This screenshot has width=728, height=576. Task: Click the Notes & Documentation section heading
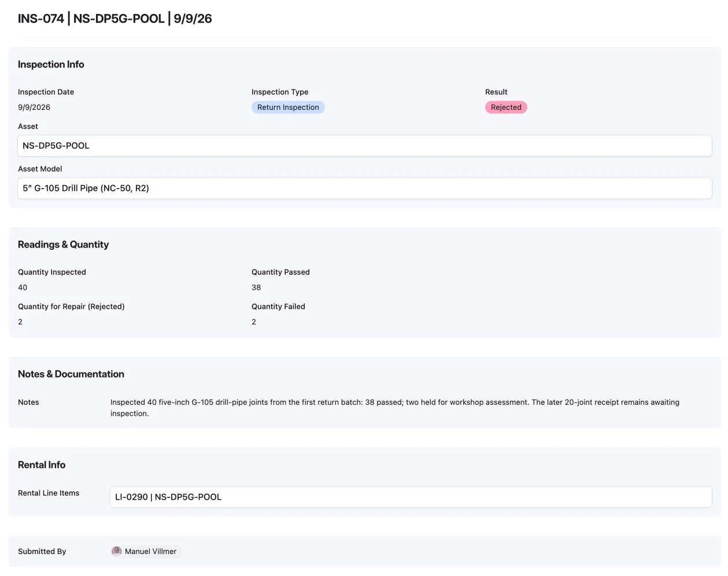tap(71, 374)
